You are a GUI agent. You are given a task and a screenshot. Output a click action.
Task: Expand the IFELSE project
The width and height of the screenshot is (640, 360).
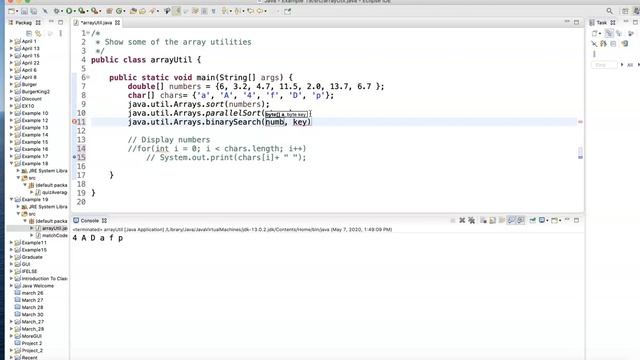point(11,271)
